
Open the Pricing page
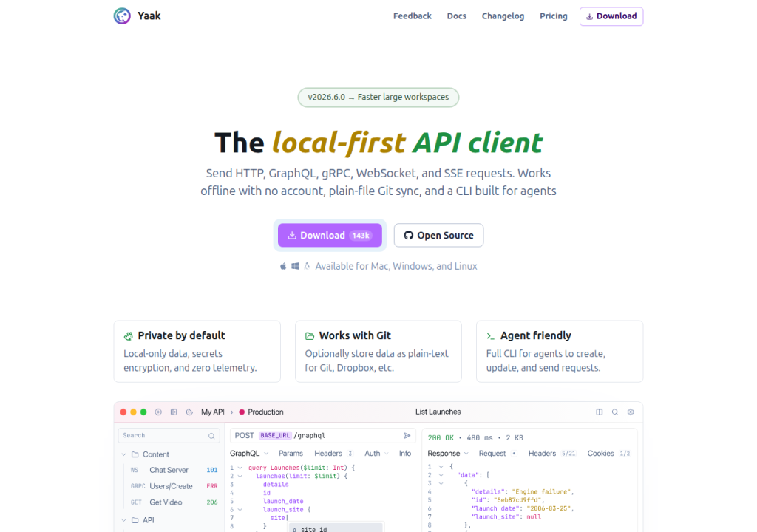coord(553,16)
